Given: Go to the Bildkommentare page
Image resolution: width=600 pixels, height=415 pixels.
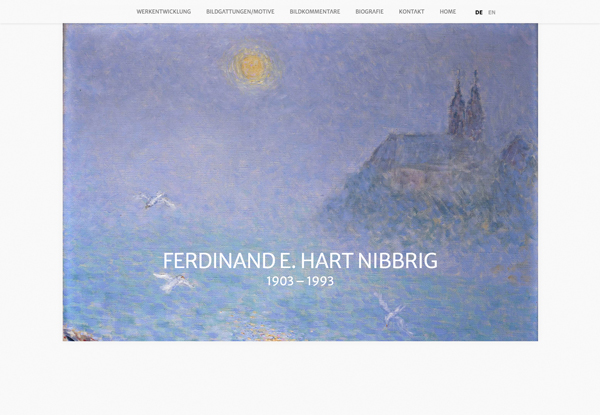Looking at the screenshot, I should [x=315, y=12].
